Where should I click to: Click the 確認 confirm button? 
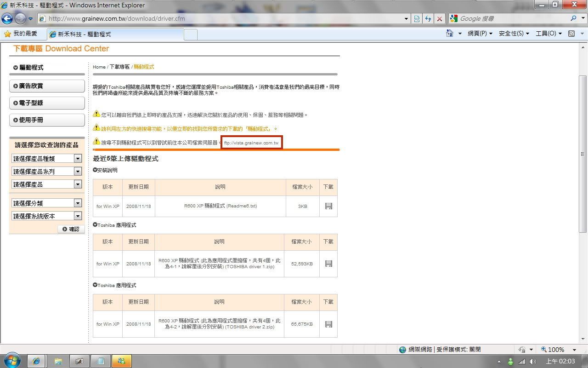click(71, 229)
